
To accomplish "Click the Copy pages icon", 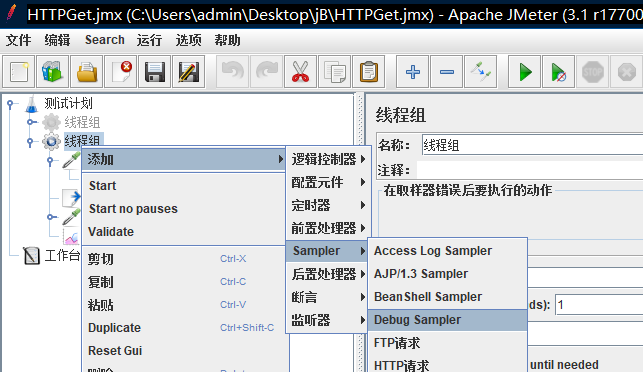I will [x=335, y=72].
